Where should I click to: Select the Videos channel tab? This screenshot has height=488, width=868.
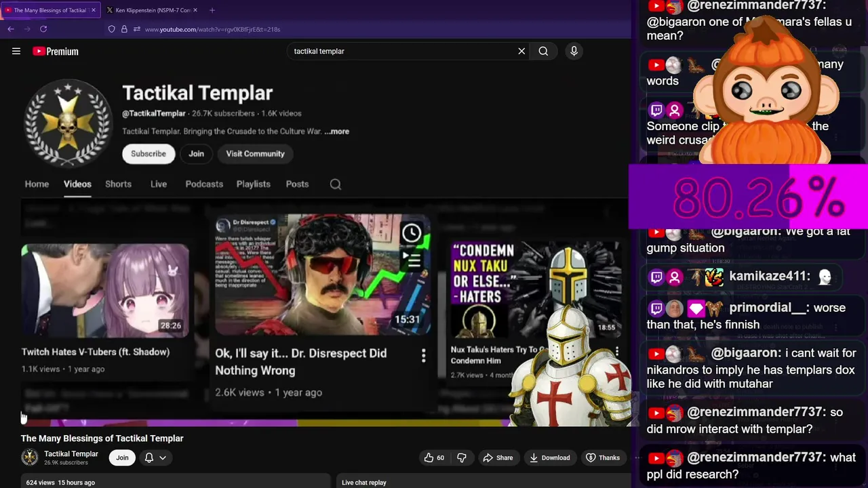point(77,184)
